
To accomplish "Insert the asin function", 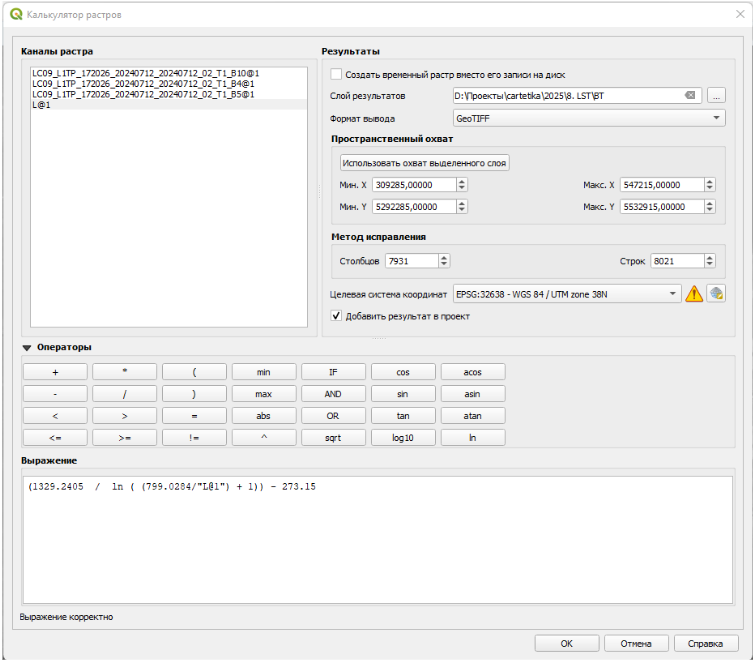I will tap(473, 394).
